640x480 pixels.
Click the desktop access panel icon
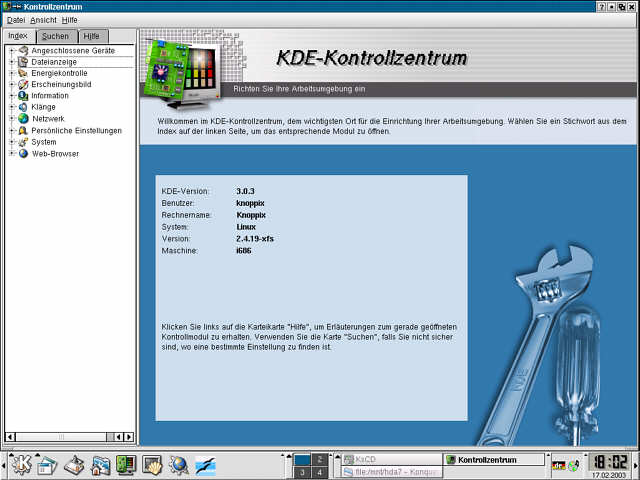click(x=74, y=465)
